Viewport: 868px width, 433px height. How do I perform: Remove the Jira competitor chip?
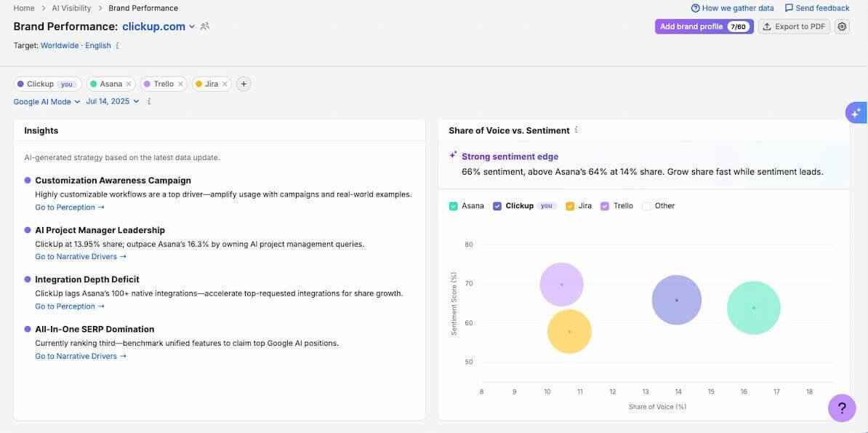(225, 84)
